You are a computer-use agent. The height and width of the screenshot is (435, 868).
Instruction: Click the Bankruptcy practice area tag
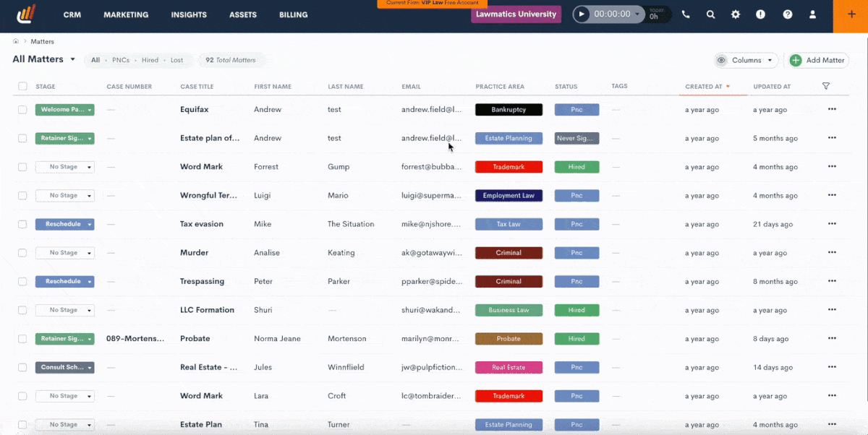coord(509,110)
